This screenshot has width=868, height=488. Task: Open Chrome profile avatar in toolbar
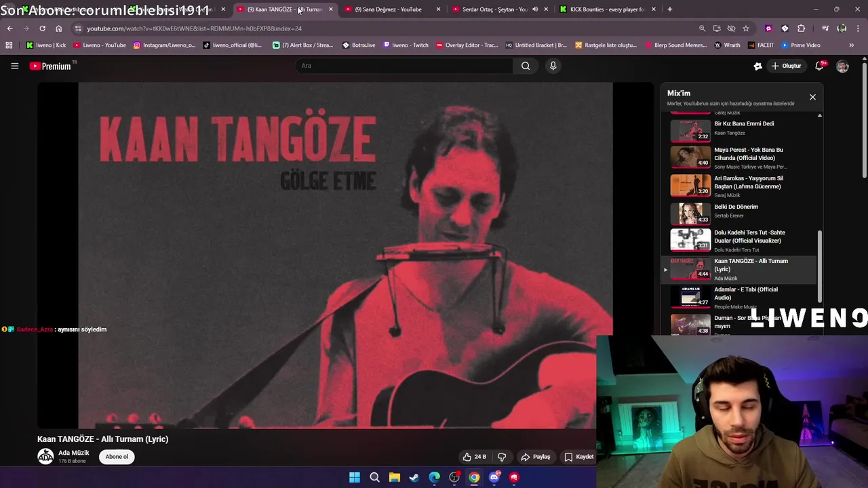point(842,28)
